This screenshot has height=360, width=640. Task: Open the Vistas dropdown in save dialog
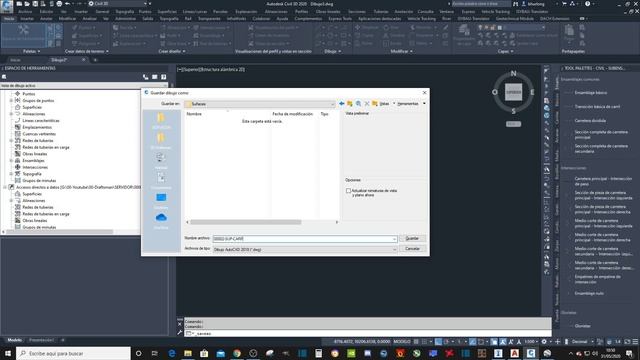coord(386,104)
